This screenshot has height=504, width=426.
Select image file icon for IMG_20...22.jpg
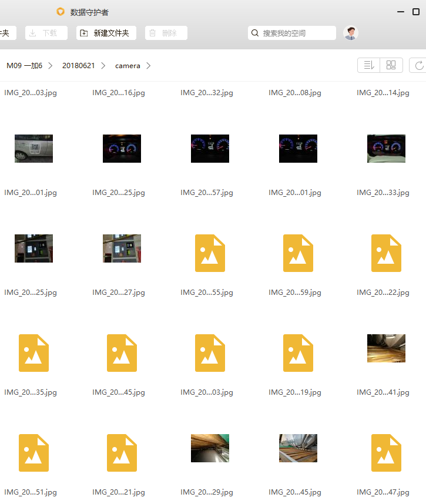pos(386,253)
